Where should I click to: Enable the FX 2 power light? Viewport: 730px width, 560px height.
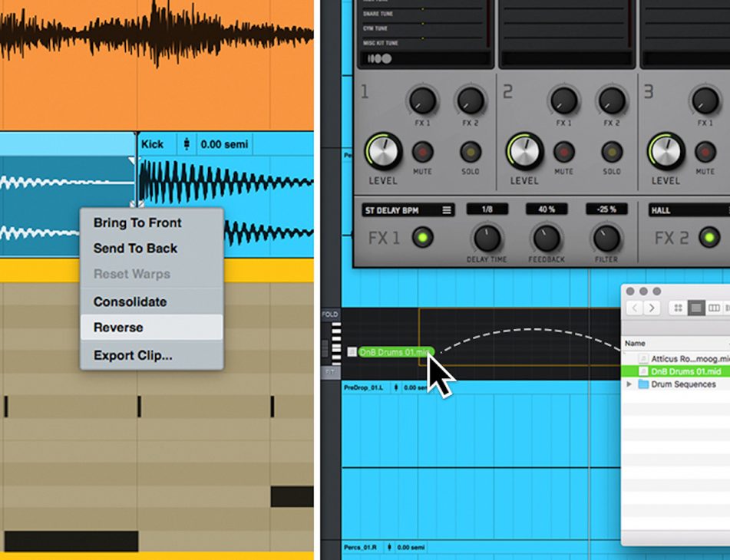pos(709,237)
